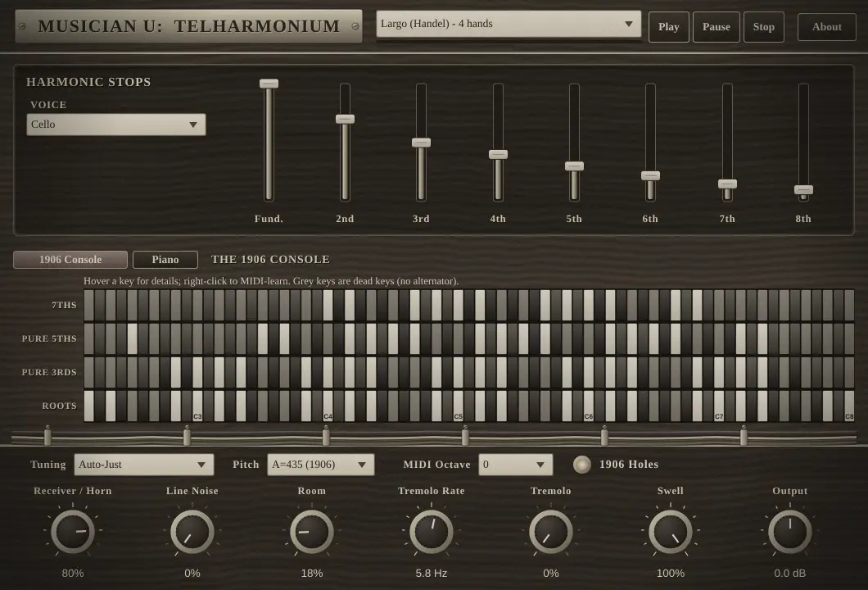868x590 pixels.
Task: Click the C4 key in the Roots row
Action: tap(328, 406)
